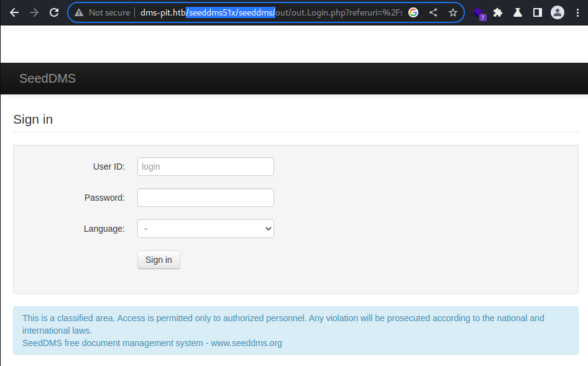Click the Sign in button

point(158,260)
